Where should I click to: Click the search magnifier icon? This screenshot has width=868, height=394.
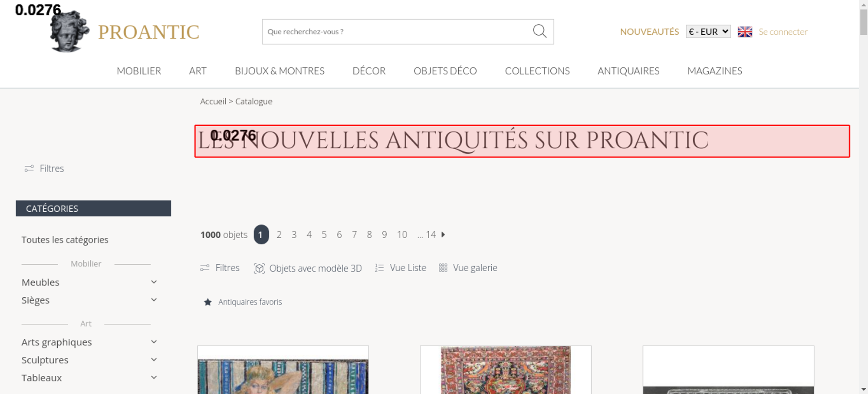pyautogui.click(x=539, y=31)
